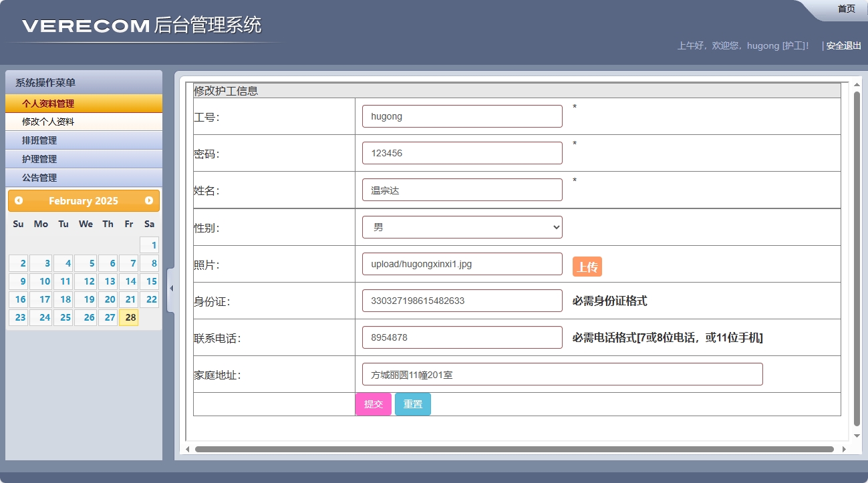Click the right arrow of the bottom scrollbar
868x483 pixels.
click(x=845, y=450)
